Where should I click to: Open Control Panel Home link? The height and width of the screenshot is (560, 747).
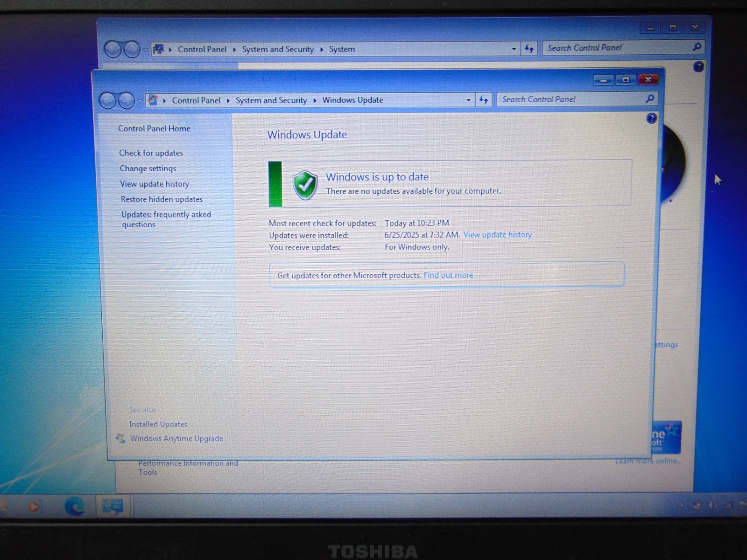[154, 128]
